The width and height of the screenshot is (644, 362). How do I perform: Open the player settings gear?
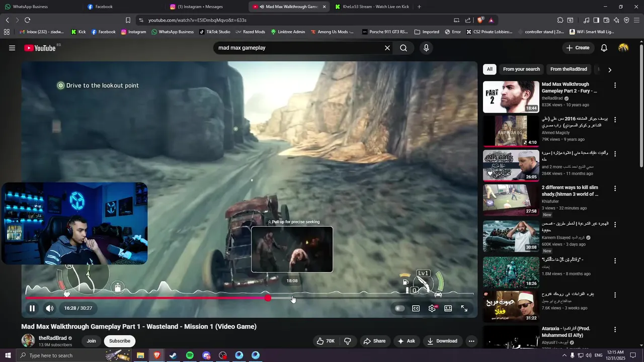point(432,308)
